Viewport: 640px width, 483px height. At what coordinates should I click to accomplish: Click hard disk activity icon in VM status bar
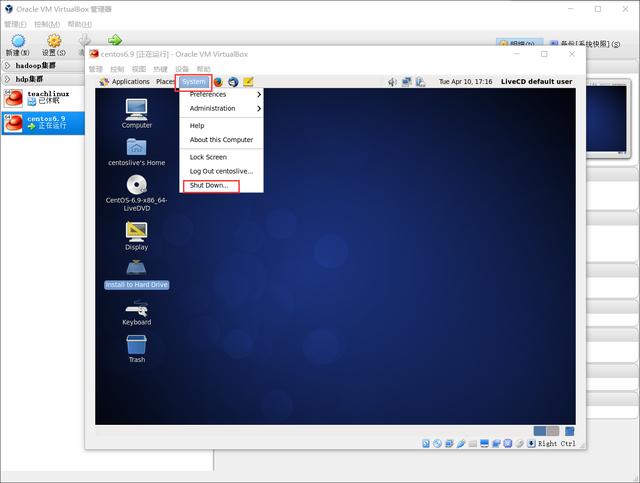click(x=426, y=443)
